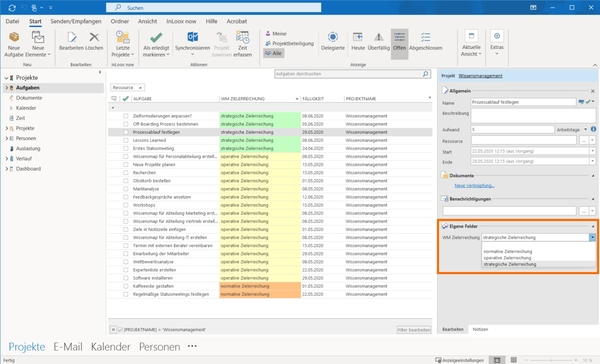Switch to the Ordner ribbon tab
The image size is (600, 364).
(120, 21)
